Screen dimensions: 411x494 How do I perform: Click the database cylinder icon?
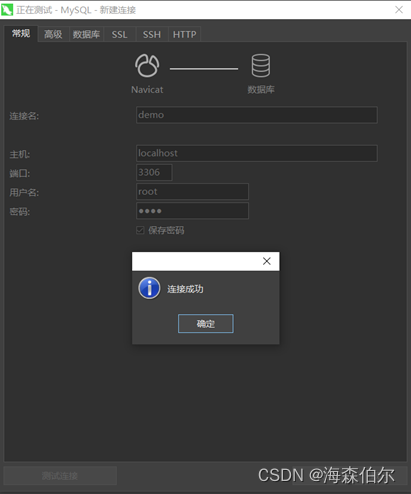pos(261,65)
